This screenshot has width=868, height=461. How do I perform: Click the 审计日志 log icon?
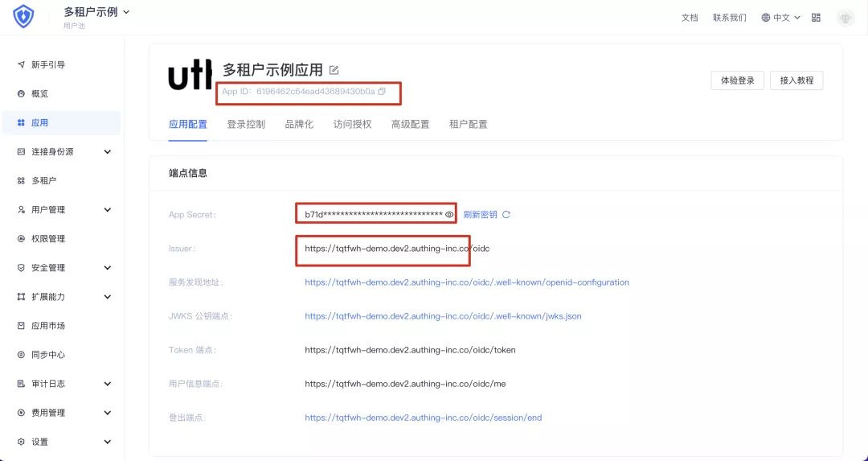click(21, 384)
